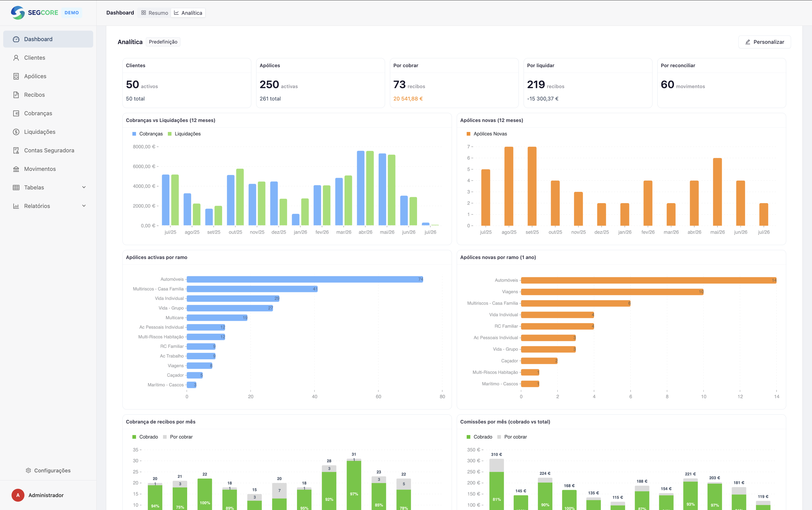Toggle Cobrado legend in Comissões chart
Image resolution: width=812 pixels, height=510 pixels.
coord(480,437)
